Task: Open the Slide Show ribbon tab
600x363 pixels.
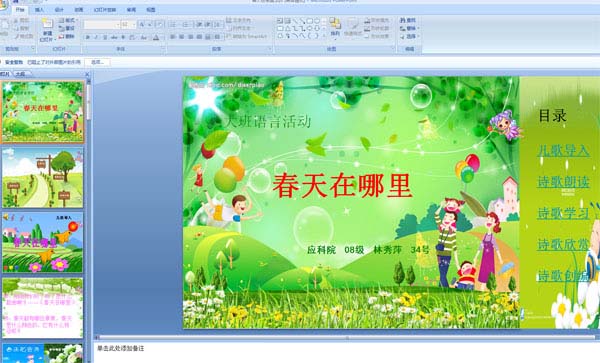Action: pyautogui.click(x=105, y=10)
